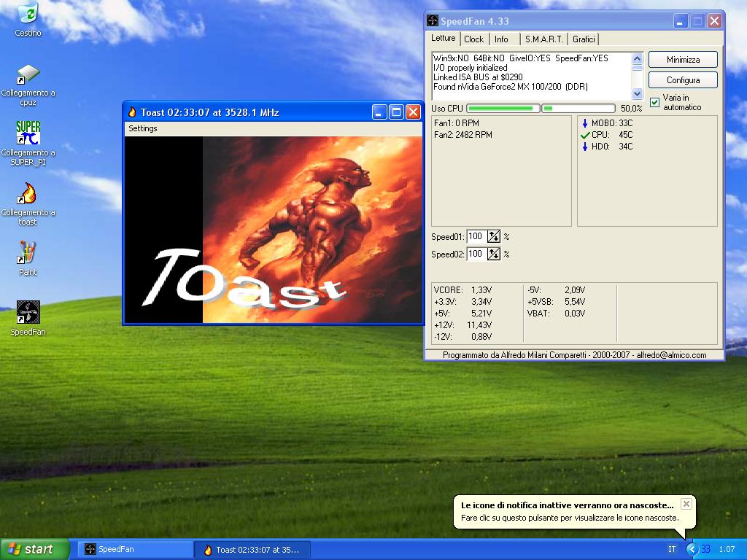This screenshot has height=560, width=747.
Task: Click the flame icon in Toast title bar
Action: (x=132, y=112)
